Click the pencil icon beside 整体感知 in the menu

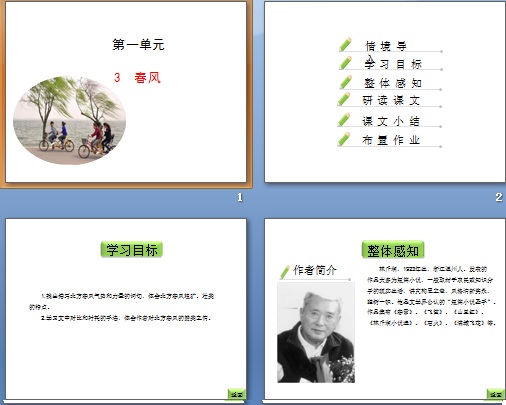345,82
